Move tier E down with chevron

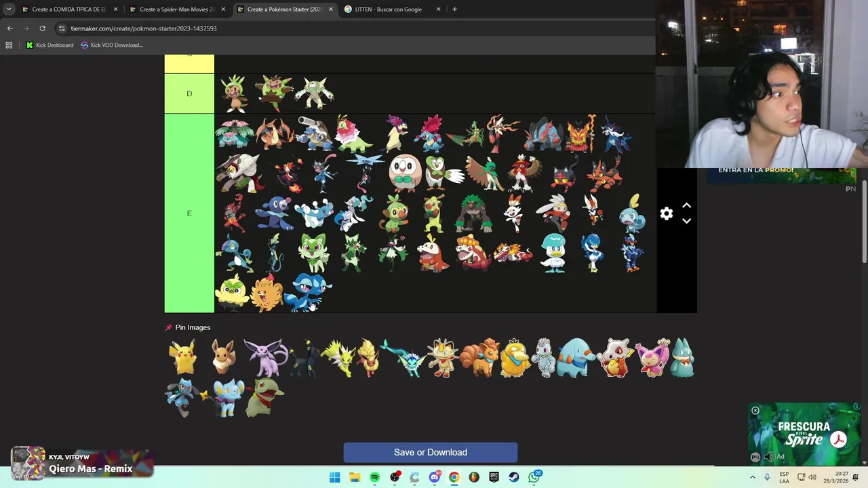coord(686,221)
